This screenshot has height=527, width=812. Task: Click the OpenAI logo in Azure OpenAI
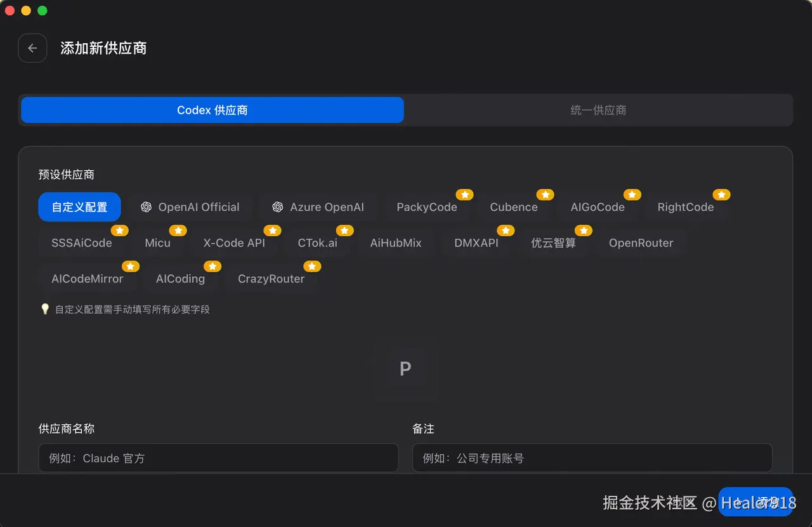click(277, 207)
